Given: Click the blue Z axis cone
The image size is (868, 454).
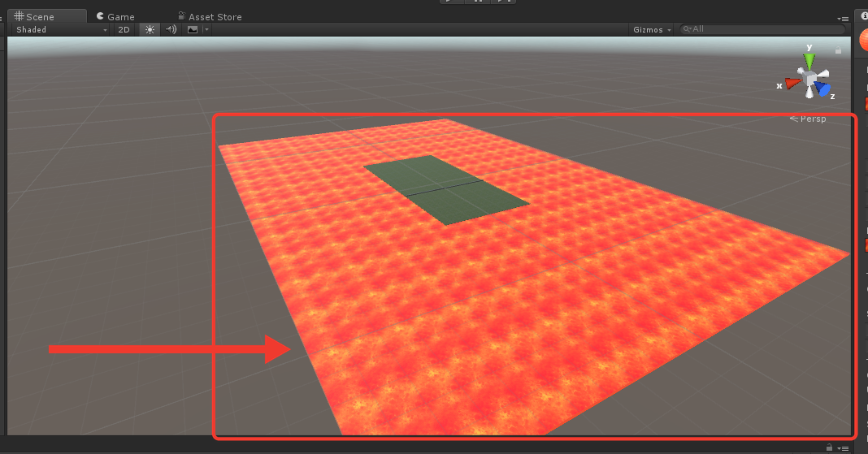Looking at the screenshot, I should [x=823, y=89].
